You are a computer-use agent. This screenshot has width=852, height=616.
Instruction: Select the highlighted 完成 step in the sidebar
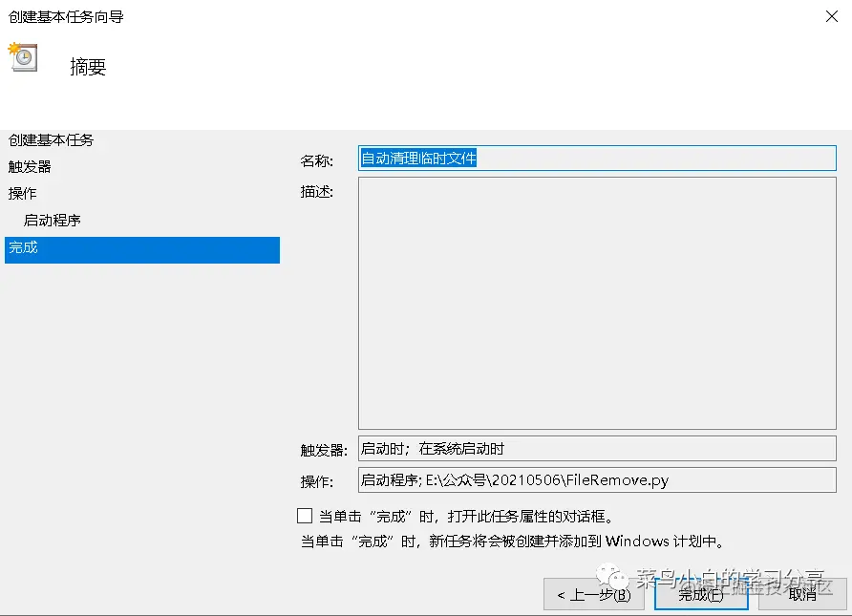pos(141,250)
